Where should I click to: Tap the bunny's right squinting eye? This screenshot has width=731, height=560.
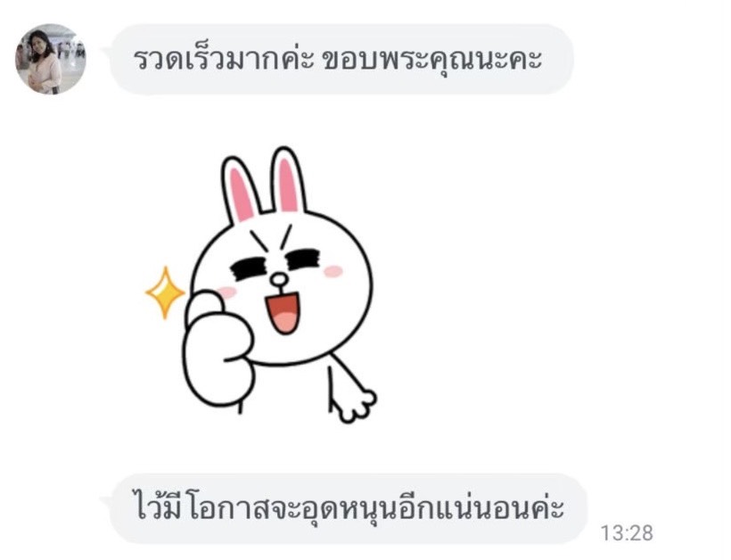304,259
